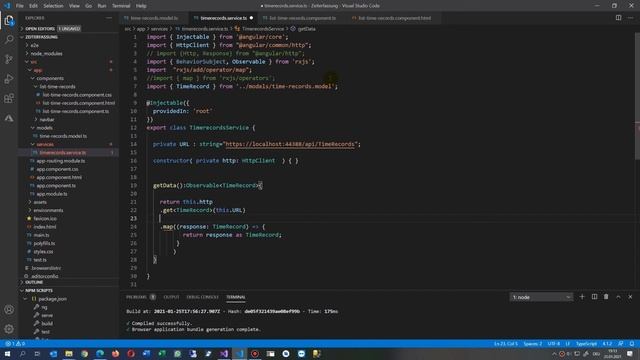Click Spaces: 2 indentation setting
Screen dimensions: 640x360
click(x=533, y=344)
